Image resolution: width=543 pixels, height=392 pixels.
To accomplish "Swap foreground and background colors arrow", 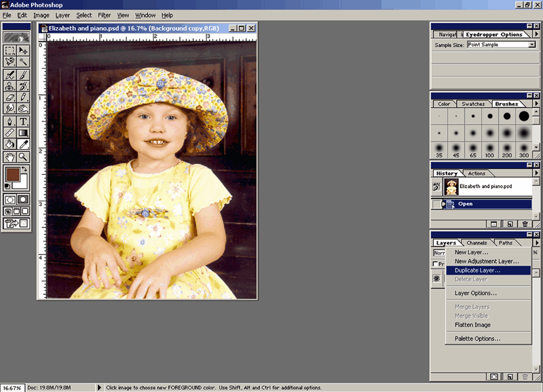I will click(x=26, y=169).
